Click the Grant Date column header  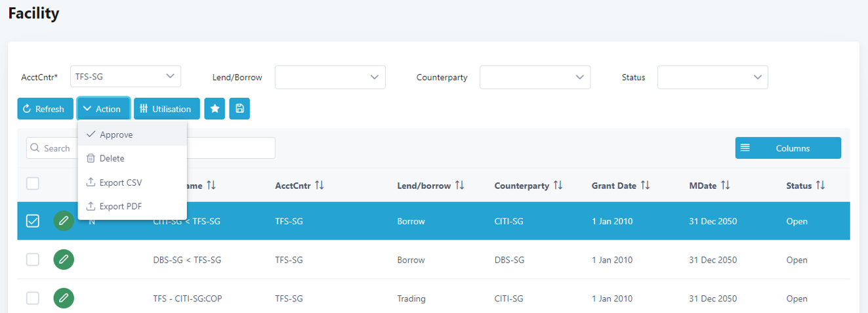click(x=614, y=186)
